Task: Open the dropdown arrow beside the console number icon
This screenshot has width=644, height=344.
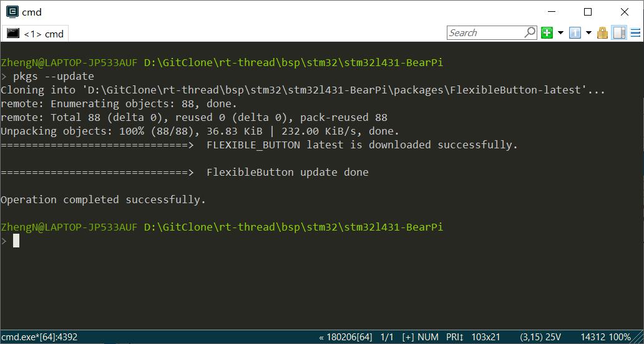Action: (588, 33)
